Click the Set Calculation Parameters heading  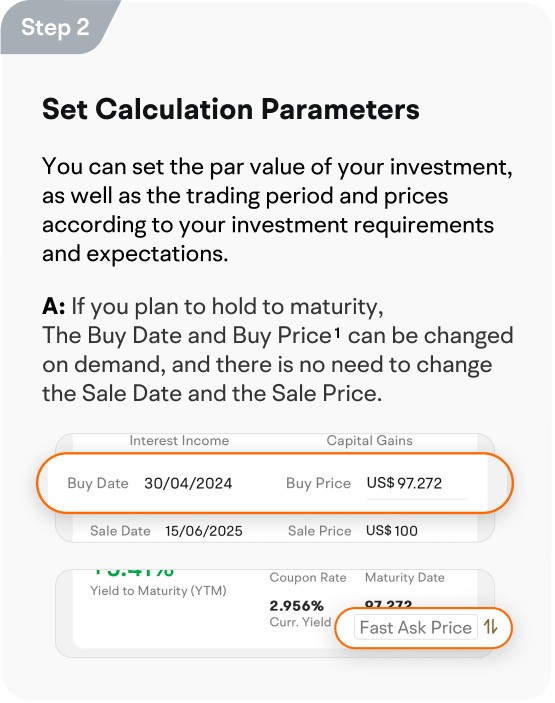(x=231, y=109)
